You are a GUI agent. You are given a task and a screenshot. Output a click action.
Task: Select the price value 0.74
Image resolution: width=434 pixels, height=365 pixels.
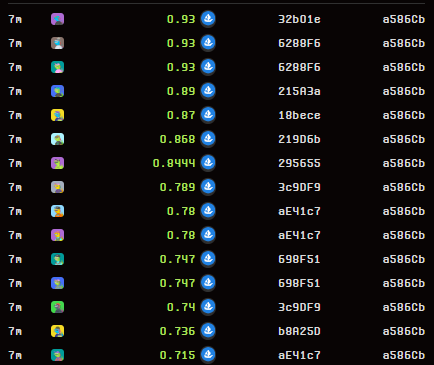pyautogui.click(x=181, y=307)
